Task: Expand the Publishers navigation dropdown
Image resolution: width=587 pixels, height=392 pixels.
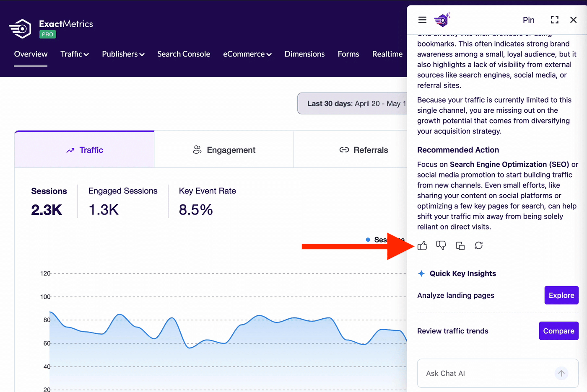Action: point(123,54)
